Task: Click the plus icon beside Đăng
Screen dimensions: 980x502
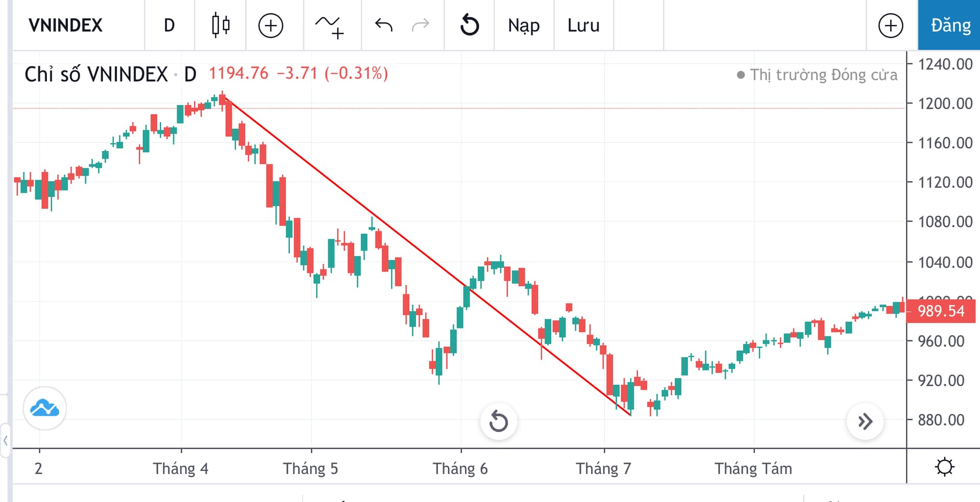Action: click(891, 26)
